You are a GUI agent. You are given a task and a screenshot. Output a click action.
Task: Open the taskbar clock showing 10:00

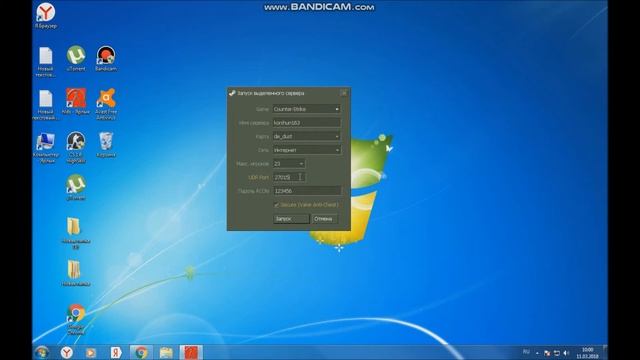(587, 353)
